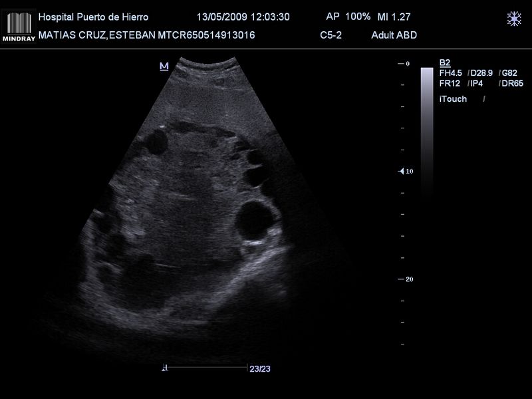Click the cine frame counter 23/23

tap(260, 369)
